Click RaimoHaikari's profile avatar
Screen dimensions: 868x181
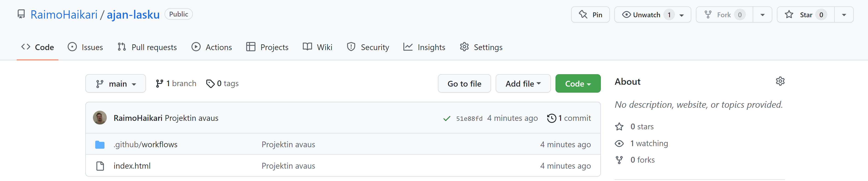click(x=100, y=118)
